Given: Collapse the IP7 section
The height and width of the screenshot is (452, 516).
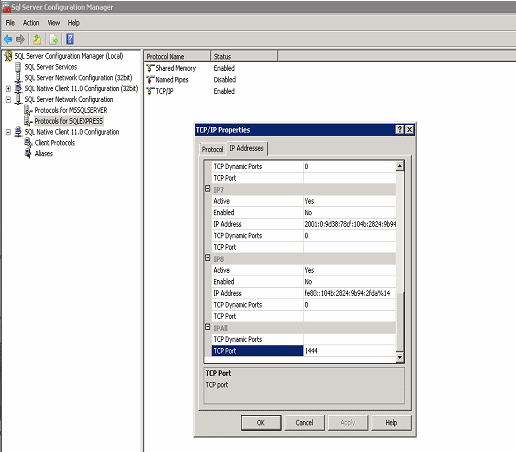Looking at the screenshot, I should (x=208, y=189).
